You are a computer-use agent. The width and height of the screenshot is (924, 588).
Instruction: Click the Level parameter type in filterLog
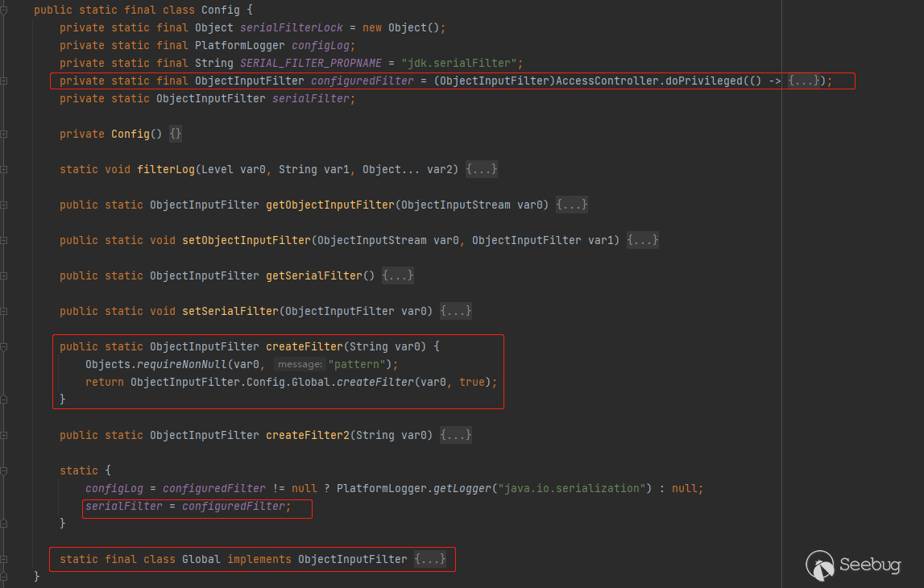(x=218, y=170)
